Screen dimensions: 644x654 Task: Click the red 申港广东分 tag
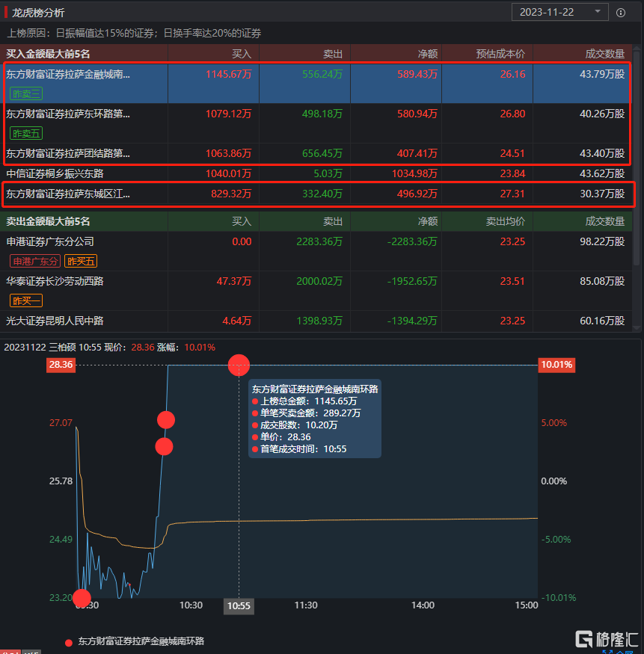coord(35,261)
